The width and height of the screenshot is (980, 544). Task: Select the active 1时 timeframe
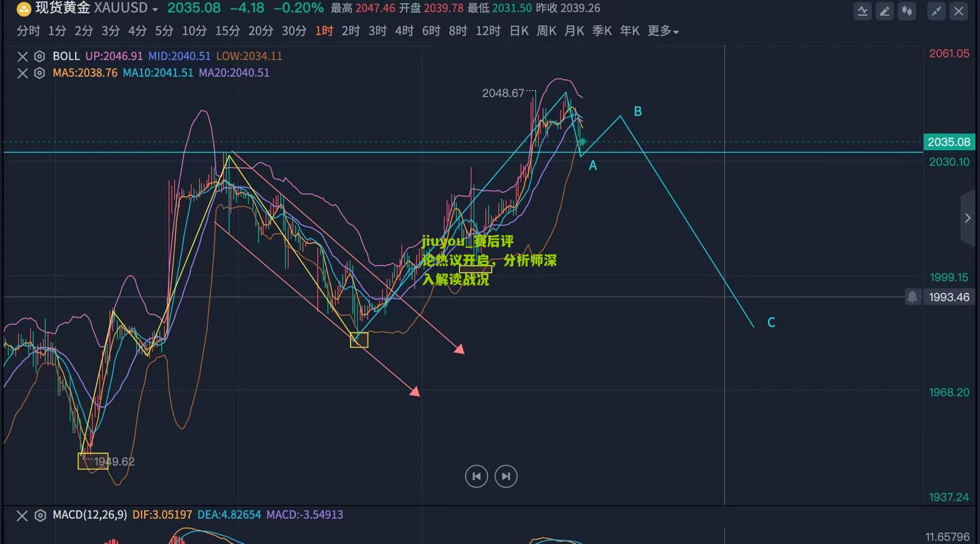tap(324, 31)
